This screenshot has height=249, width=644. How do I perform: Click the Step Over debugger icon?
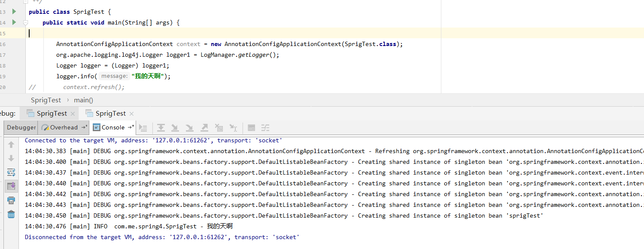[x=161, y=127]
